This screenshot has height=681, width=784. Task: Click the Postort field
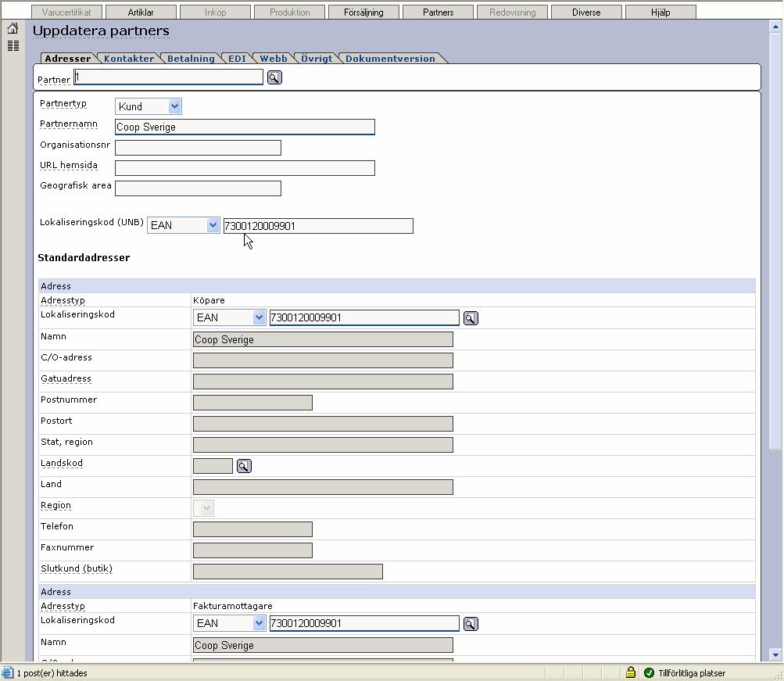point(323,424)
